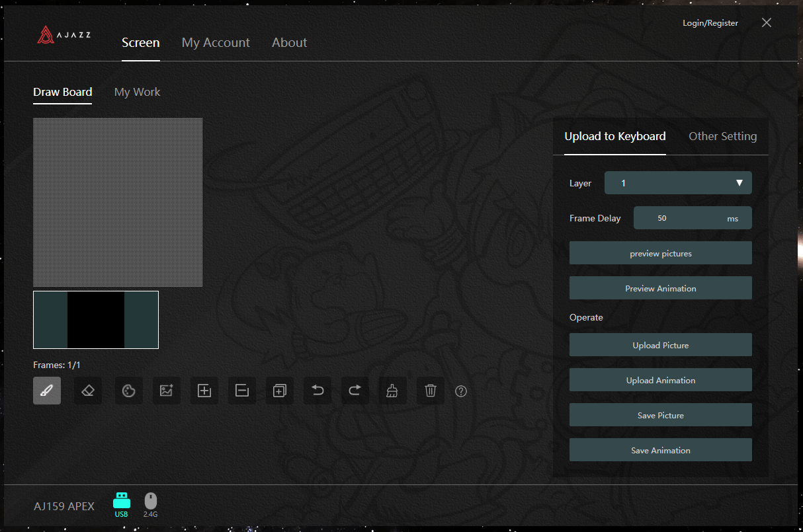
Task: Select the brush drawing tool
Action: click(x=47, y=391)
